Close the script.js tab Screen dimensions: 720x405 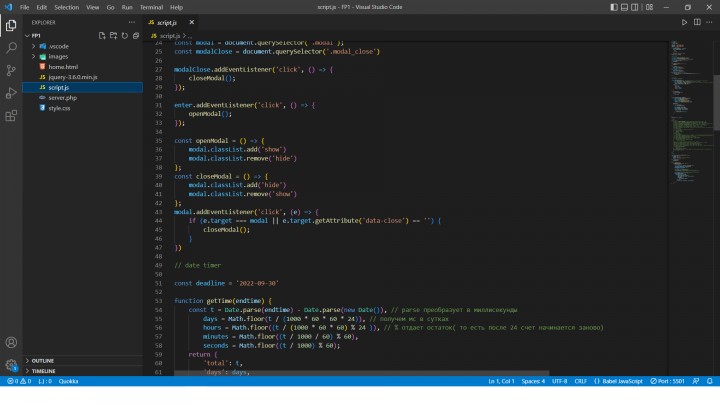coord(191,22)
